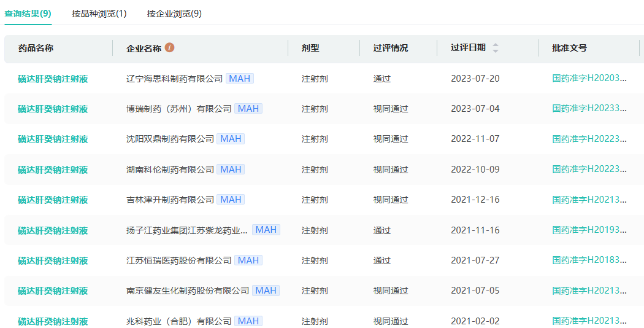Screen dimensions: 644x328
Task: Select date cell 2021-02-02
Action: point(475,321)
